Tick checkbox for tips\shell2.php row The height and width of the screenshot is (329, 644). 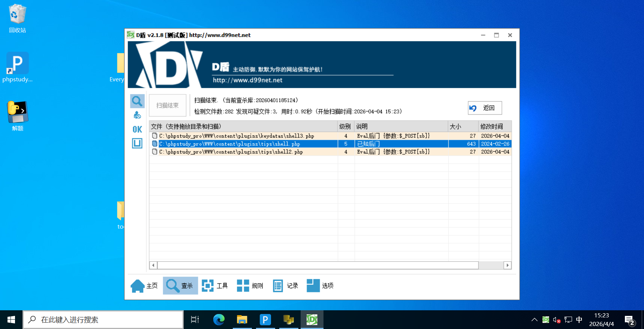[x=154, y=151]
